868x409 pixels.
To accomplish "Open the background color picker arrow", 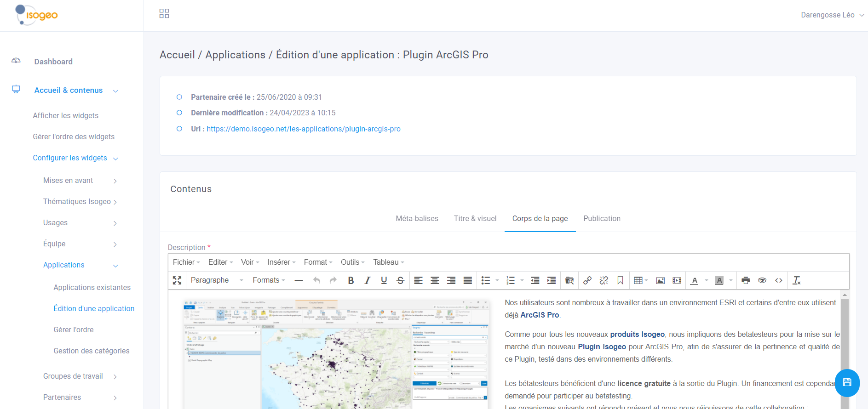I will [x=731, y=280].
